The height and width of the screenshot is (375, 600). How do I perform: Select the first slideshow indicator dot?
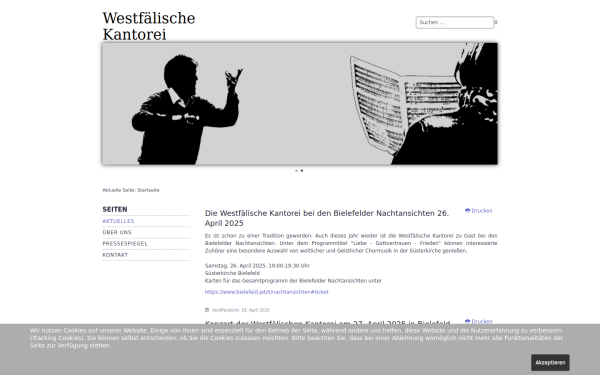point(296,171)
